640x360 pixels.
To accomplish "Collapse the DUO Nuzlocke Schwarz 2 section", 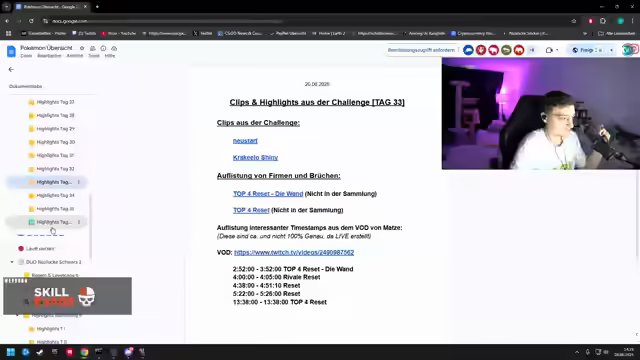I will click(x=12, y=262).
